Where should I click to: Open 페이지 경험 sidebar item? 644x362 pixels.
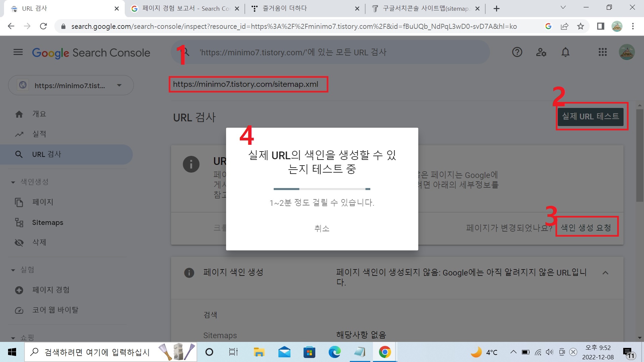point(51,290)
